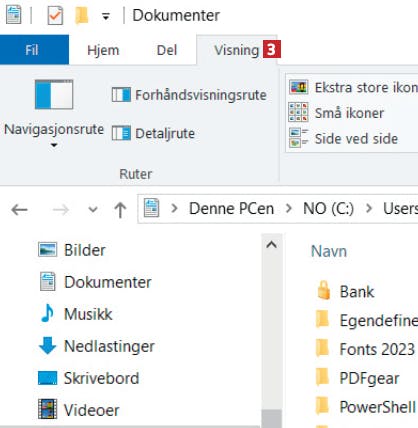Screen dimensions: 418x428
Task: Switch to Små ikoner view
Action: [x=337, y=113]
